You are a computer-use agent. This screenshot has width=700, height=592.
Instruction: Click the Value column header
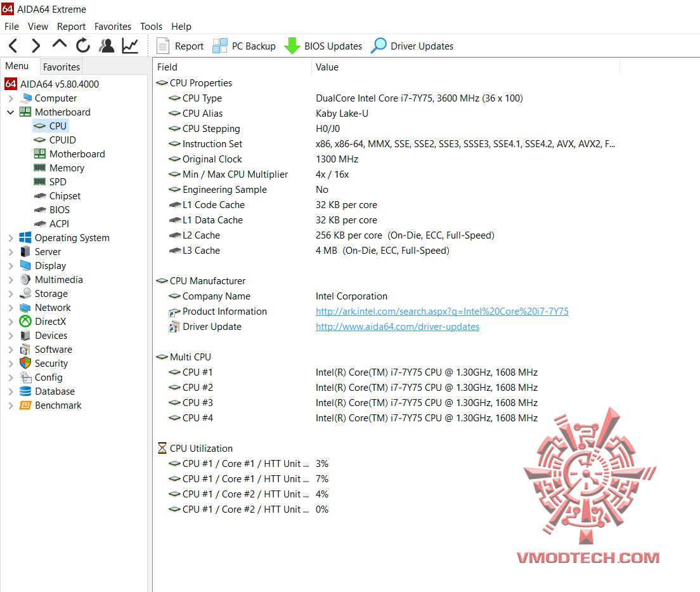point(465,67)
